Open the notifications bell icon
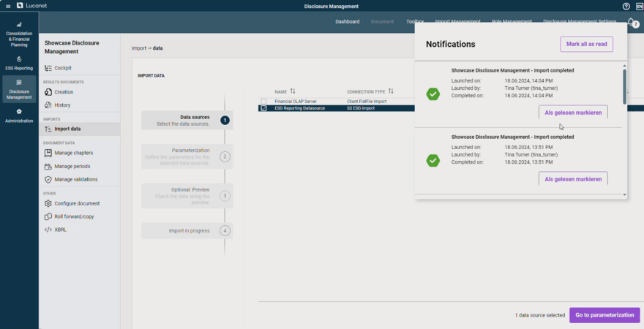Viewport: 644px width, 329px height. [631, 21]
